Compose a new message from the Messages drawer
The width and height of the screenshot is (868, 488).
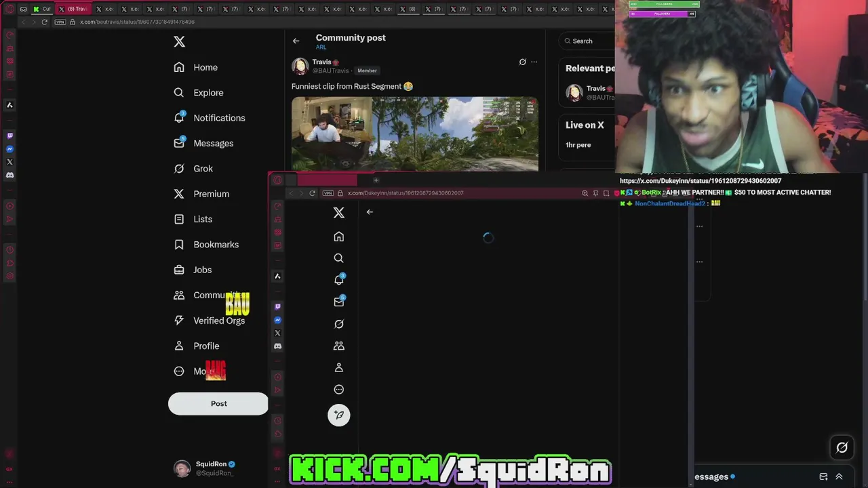point(823,476)
